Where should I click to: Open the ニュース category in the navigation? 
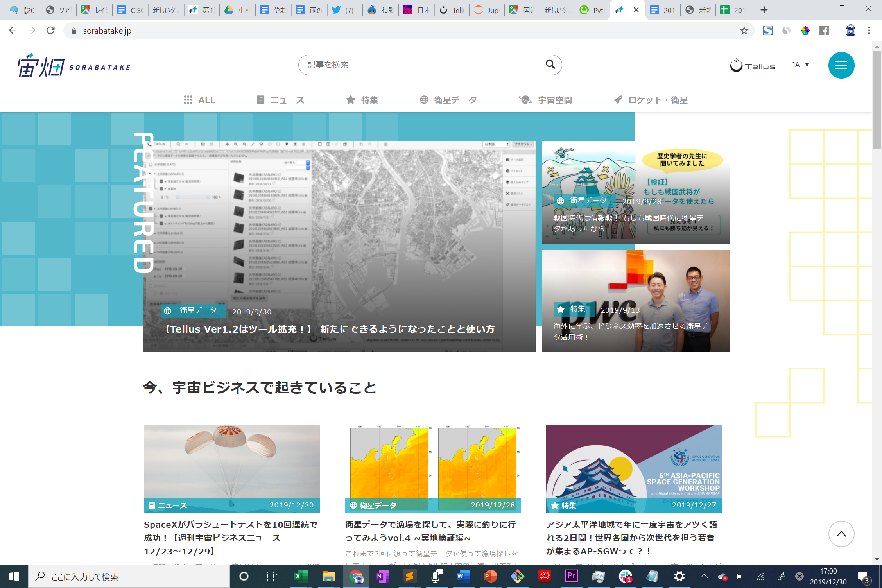280,100
